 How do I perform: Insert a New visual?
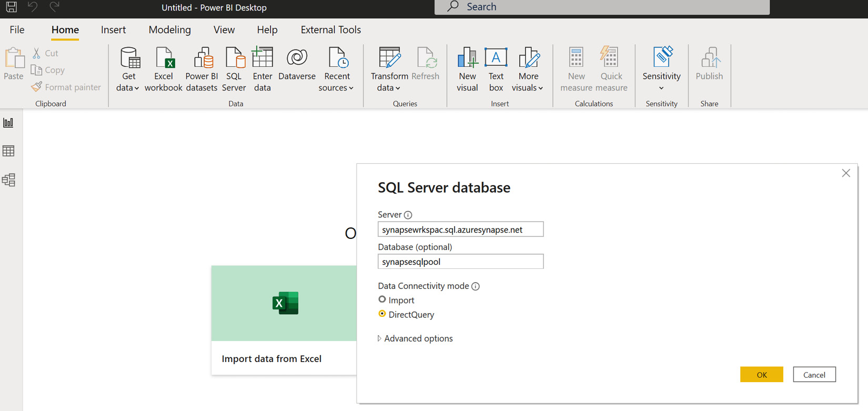tap(467, 69)
